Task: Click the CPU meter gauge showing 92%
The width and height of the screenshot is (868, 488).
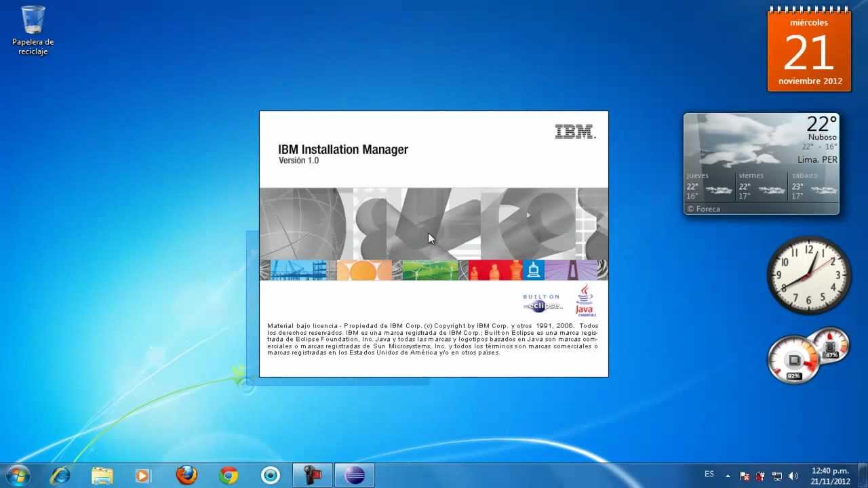Action: click(794, 361)
